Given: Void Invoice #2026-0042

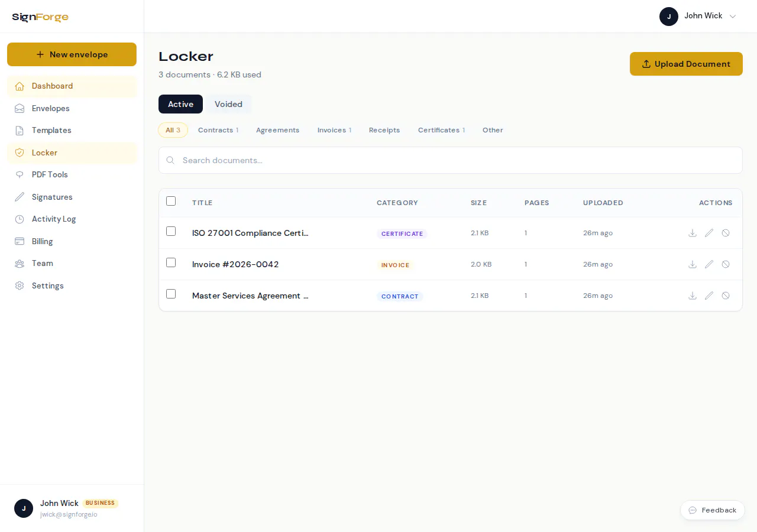Looking at the screenshot, I should pos(726,264).
